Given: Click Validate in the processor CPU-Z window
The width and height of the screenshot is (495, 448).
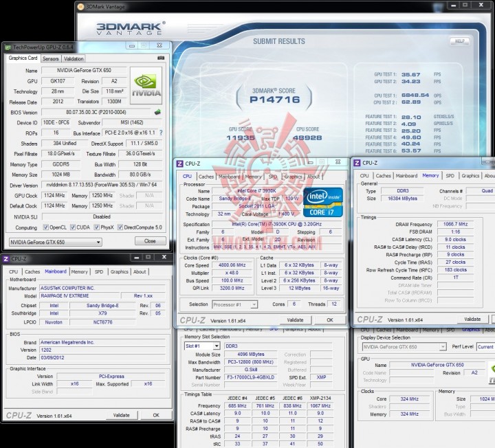Looking at the screenshot, I should pos(295,320).
